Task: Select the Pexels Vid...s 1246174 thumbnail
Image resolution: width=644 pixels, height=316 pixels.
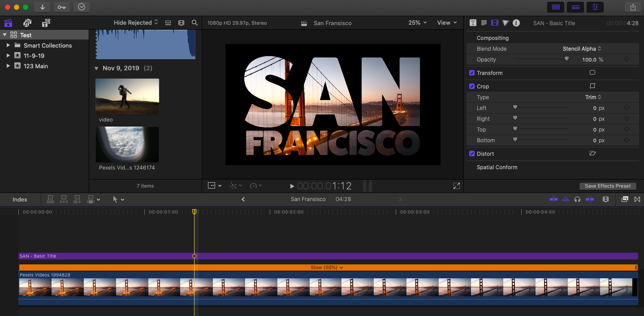Action: pyautogui.click(x=127, y=145)
